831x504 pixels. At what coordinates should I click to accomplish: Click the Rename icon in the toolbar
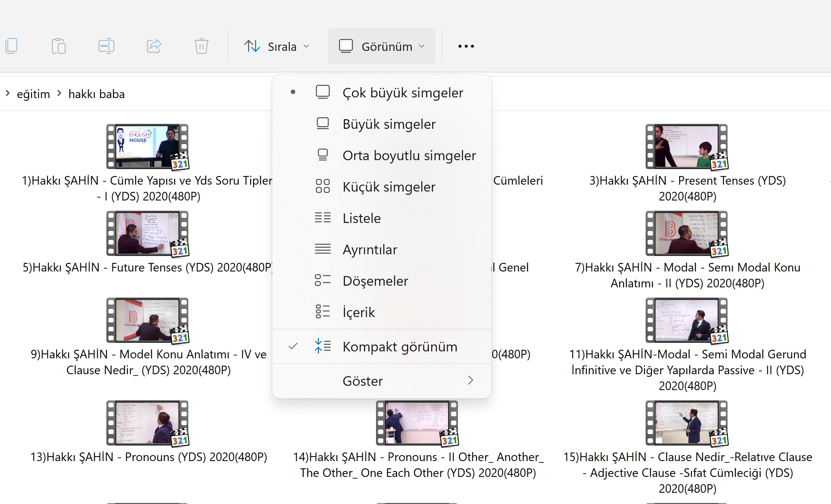(x=106, y=46)
